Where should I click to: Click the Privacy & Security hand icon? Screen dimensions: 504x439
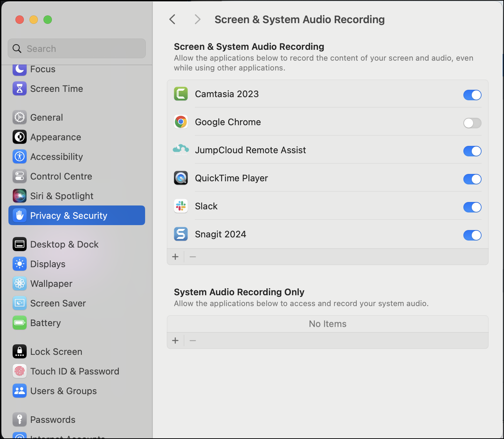(19, 215)
